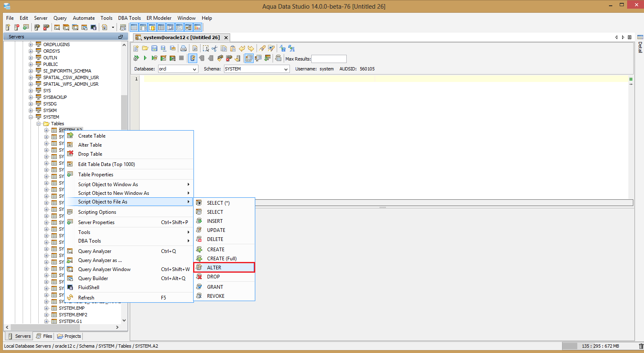Collapse the SYSTEM schema tree node
Viewport: 644px width, 353px height.
pos(31,117)
